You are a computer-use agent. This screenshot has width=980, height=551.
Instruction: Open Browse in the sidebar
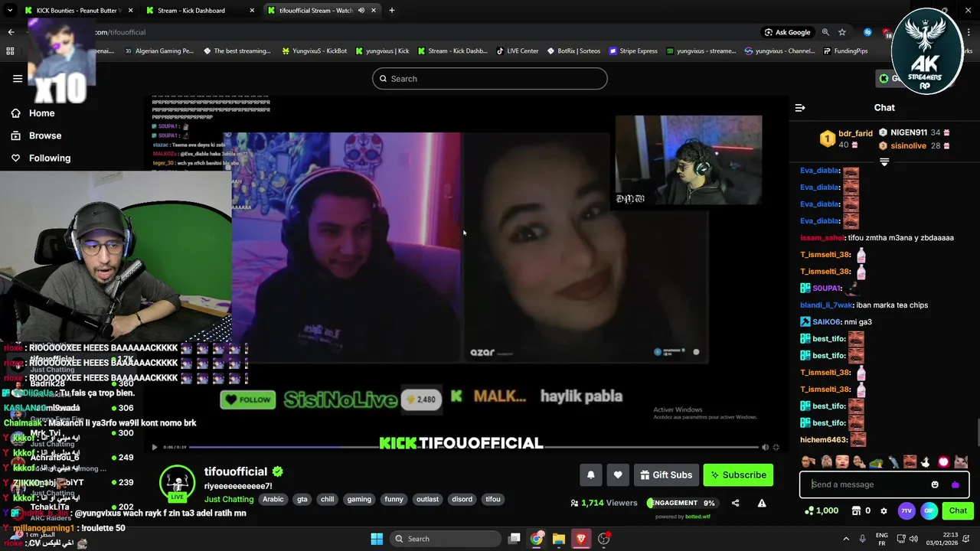coord(36,135)
